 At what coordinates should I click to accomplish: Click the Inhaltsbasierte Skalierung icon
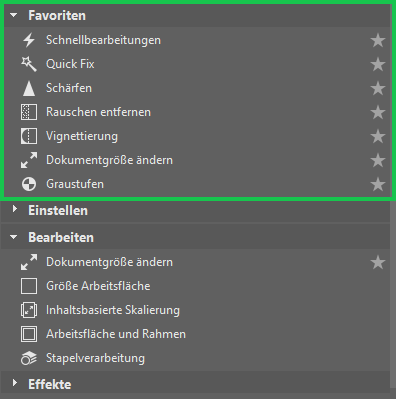pos(29,310)
